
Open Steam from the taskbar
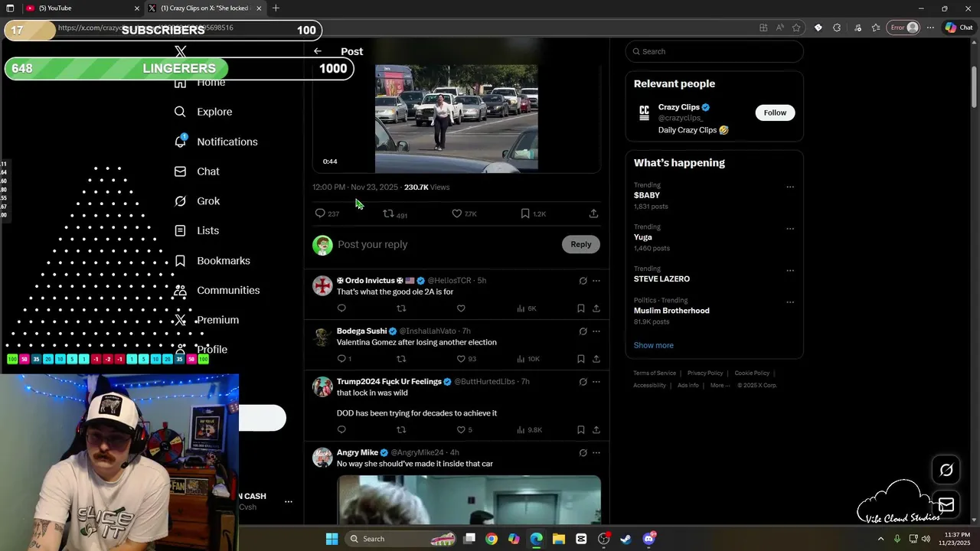pyautogui.click(x=626, y=539)
